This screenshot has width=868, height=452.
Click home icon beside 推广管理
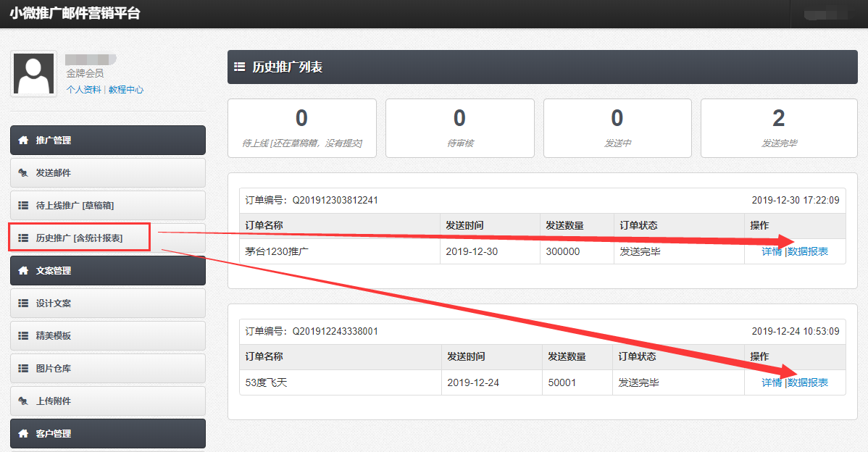(x=23, y=140)
